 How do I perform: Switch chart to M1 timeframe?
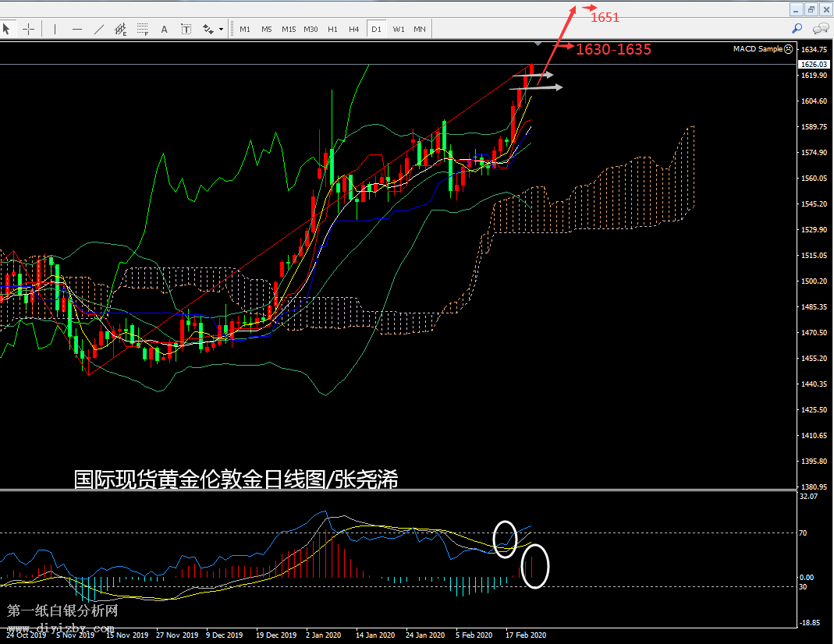pyautogui.click(x=245, y=29)
